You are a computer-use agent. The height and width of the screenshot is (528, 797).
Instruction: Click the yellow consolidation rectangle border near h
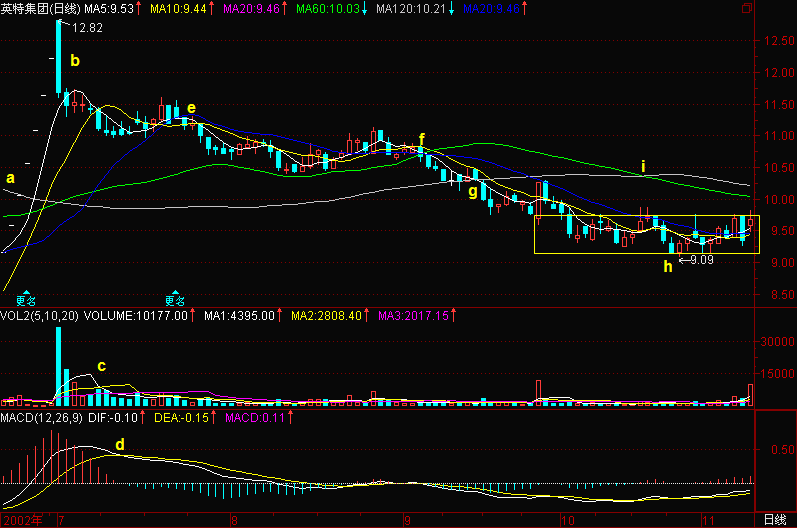point(647,253)
